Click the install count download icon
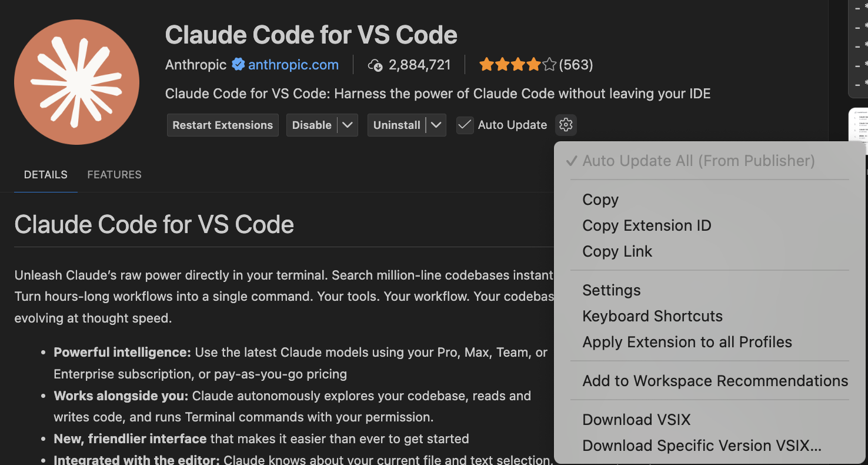Screen dimensions: 868x465 click(376, 65)
